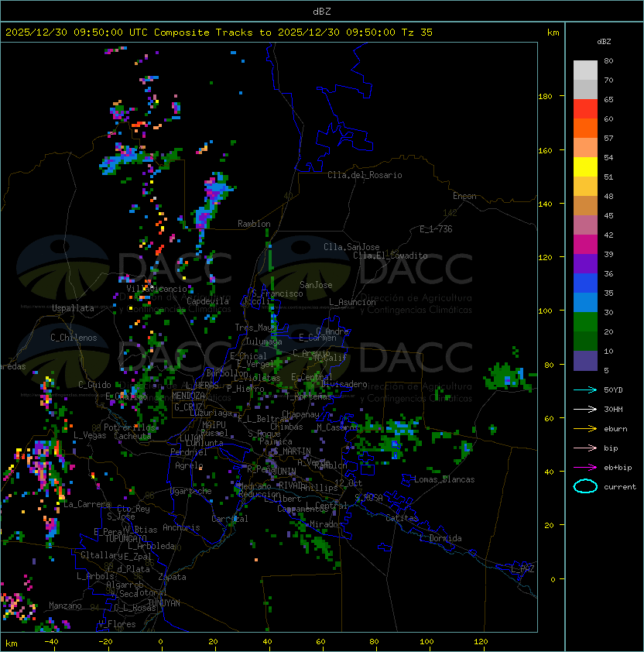Click the S_MARTIN town label
Image resolution: width=644 pixels, height=652 pixels.
coord(292,451)
